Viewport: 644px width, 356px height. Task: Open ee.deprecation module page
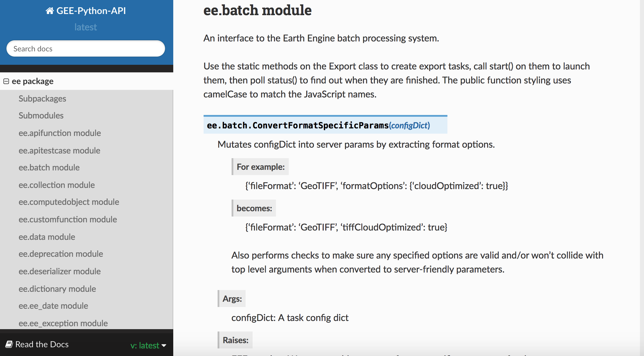(x=61, y=254)
